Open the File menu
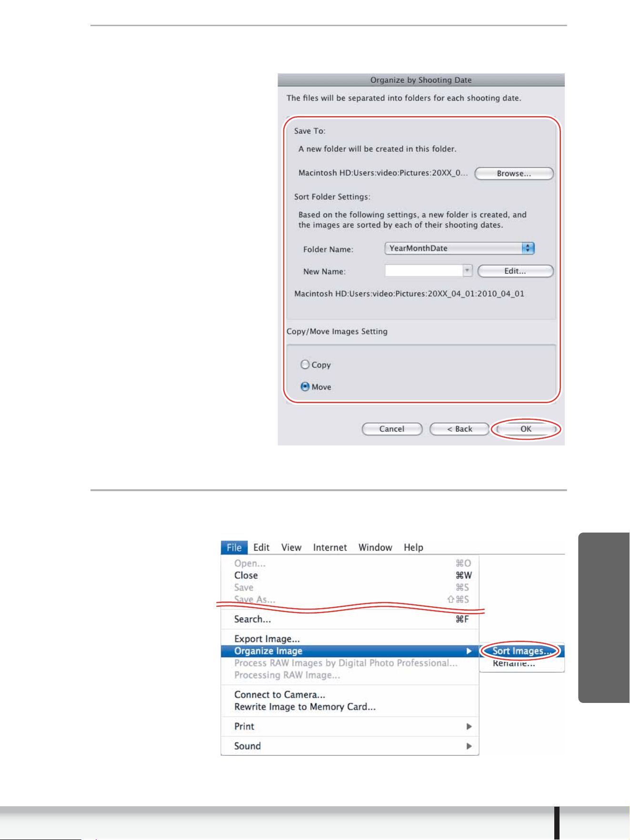Screen dimensions: 630x840 (234, 547)
